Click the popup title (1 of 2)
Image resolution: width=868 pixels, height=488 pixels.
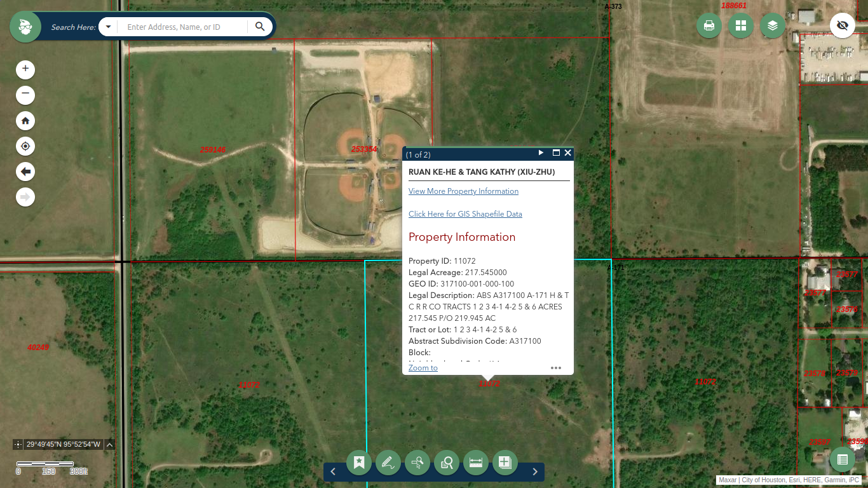pyautogui.click(x=418, y=154)
